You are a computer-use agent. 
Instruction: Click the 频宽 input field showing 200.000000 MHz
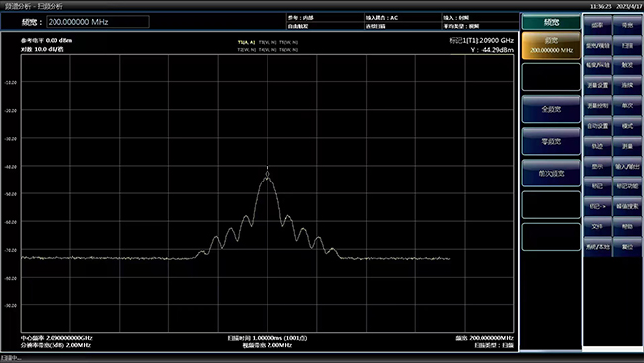(x=97, y=22)
